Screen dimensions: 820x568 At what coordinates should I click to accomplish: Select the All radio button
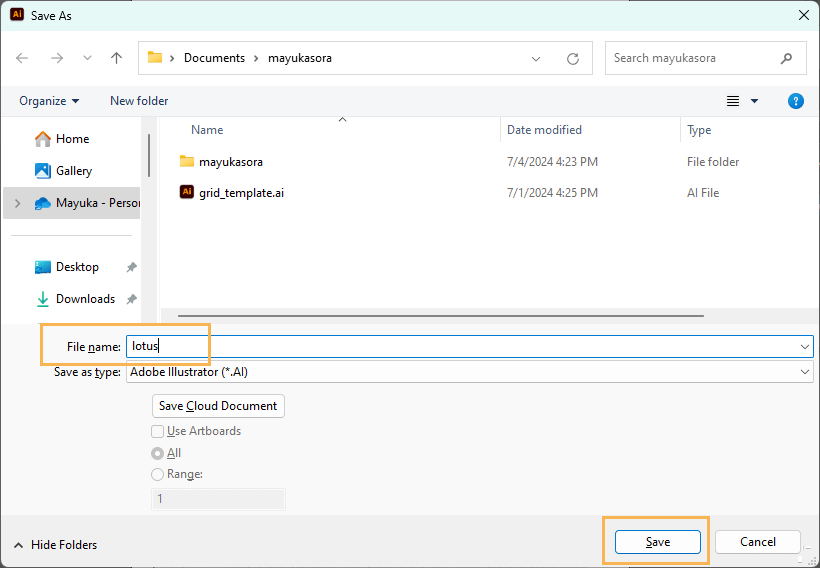[x=157, y=453]
